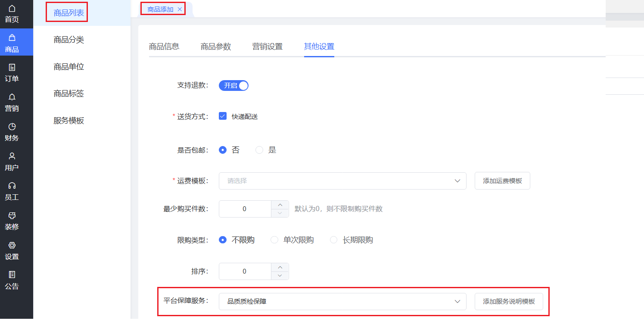Select 是 for 是否包邮
The width and height of the screenshot is (644, 333).
click(x=259, y=150)
